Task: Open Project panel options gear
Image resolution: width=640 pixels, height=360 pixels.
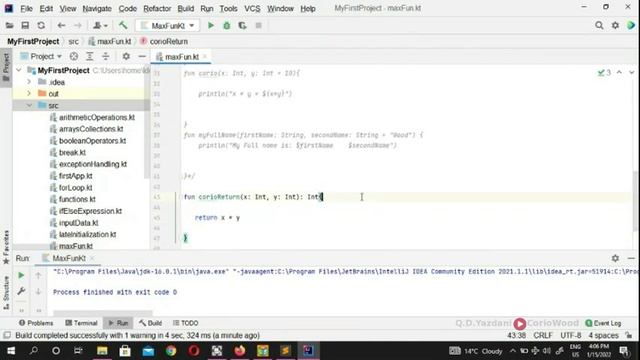Action: (x=126, y=56)
